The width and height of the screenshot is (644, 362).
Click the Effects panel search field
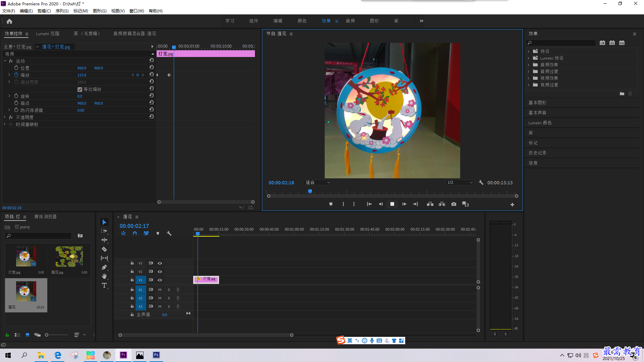click(561, 43)
